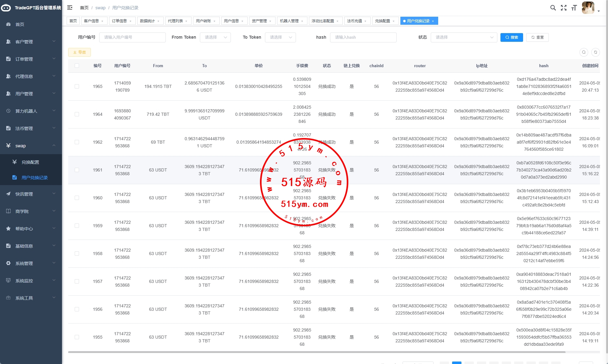Open the 状态 status dropdown

[x=464, y=37]
